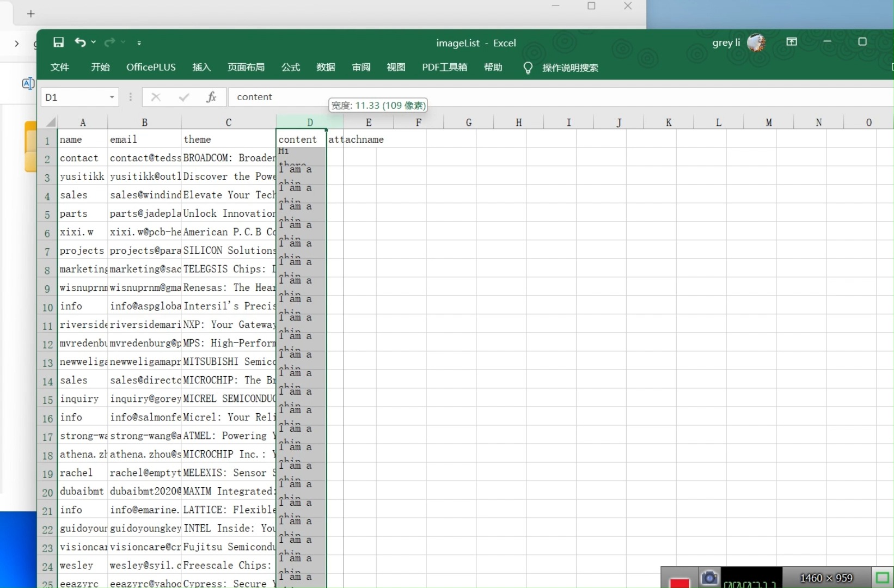Click the Save icon in Excel title bar
894x588 pixels.
tap(58, 42)
